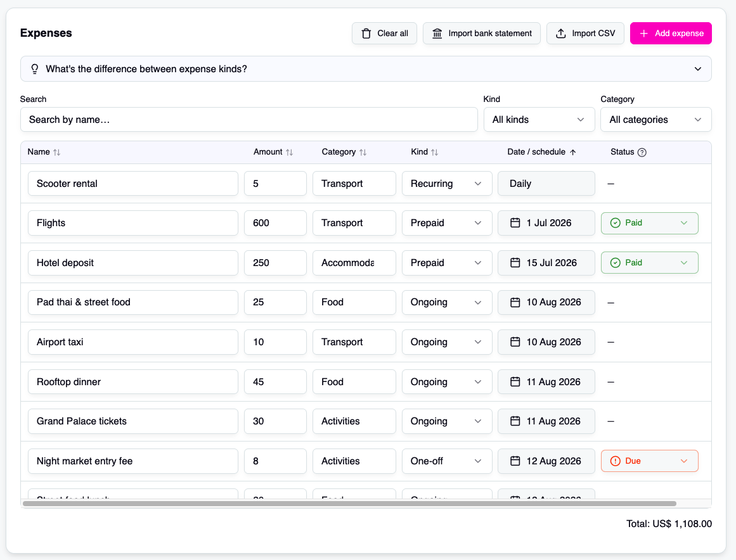Click the horizontal scrollbar under the table
736x560 pixels.
click(350, 504)
